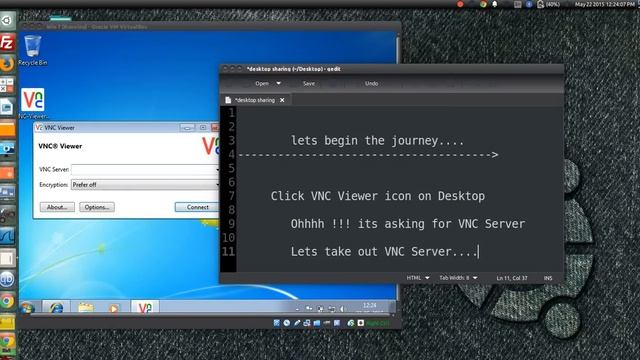Click the Chrome indicator in top panel
The image size is (640, 360).
pyautogui.click(x=483, y=4)
